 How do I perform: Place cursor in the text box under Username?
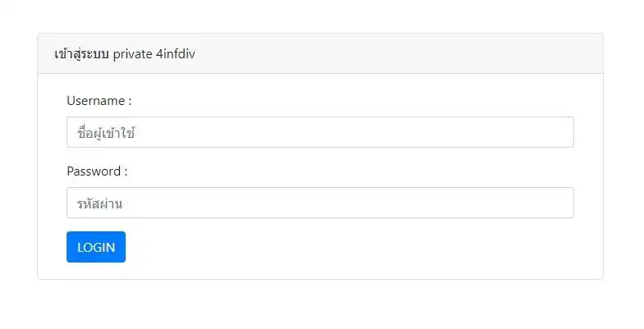[320, 132]
